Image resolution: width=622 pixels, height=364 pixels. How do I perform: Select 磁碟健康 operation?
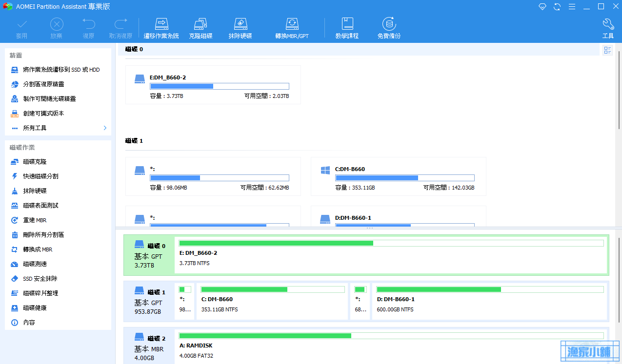coord(58,308)
